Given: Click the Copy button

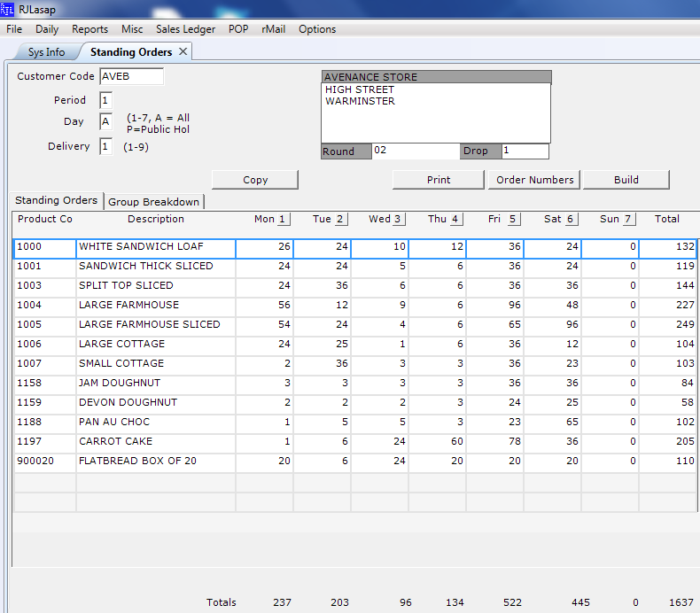Looking at the screenshot, I should click(255, 180).
